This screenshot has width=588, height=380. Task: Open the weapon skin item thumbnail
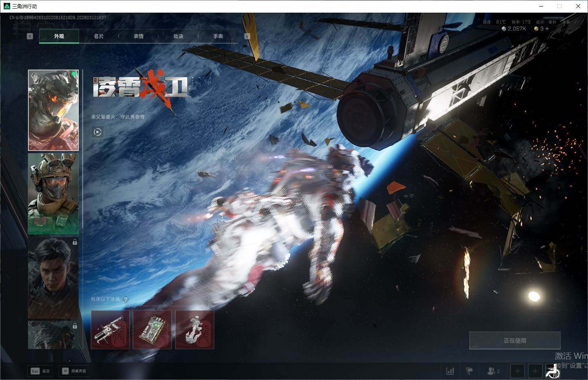click(x=110, y=330)
